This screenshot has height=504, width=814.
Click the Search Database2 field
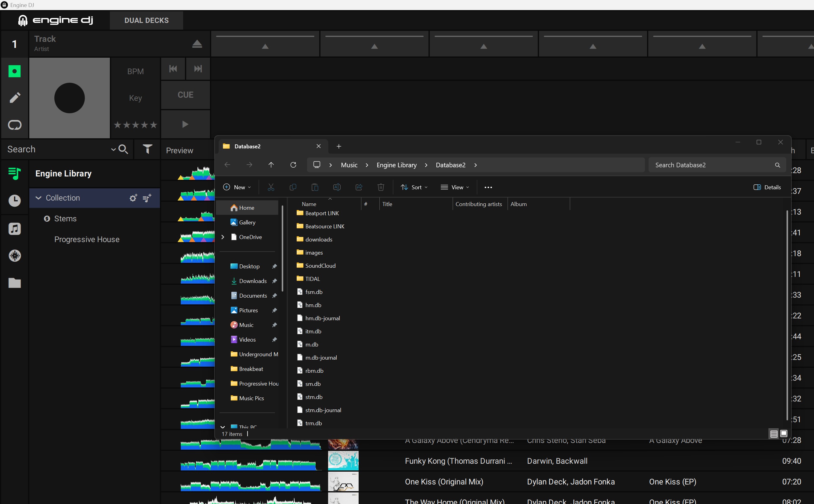(717, 165)
